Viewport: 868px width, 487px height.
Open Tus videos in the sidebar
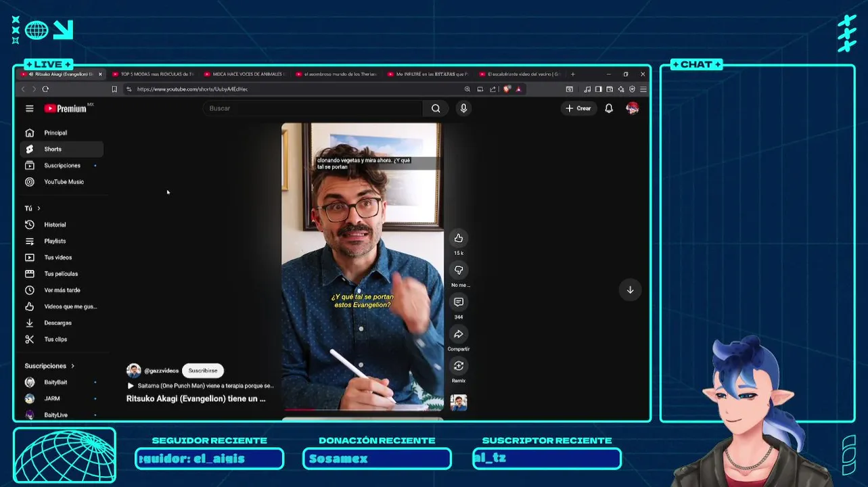click(x=62, y=257)
